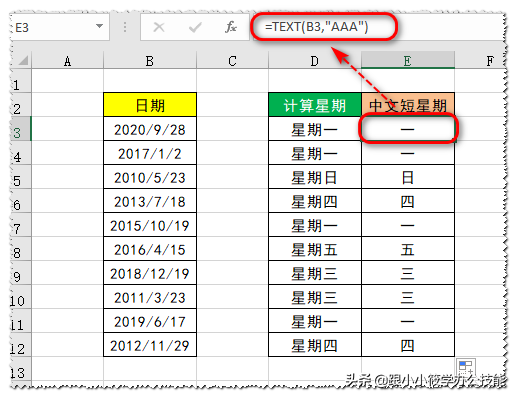Click cell D5 showing 星期日
This screenshot has width=517, height=398.
315,177
